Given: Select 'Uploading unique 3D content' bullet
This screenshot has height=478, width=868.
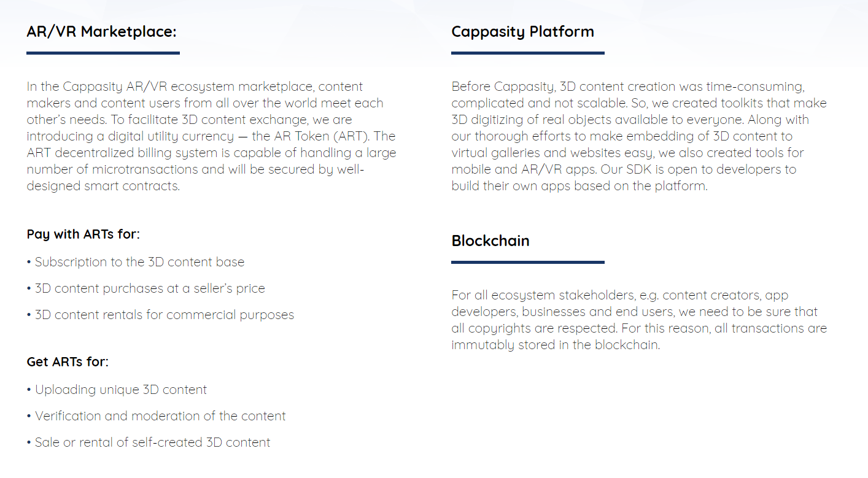Looking at the screenshot, I should 120,390.
